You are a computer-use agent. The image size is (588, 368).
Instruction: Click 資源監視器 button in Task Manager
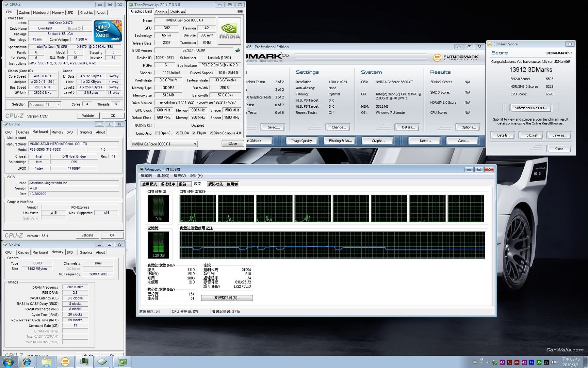tap(227, 298)
